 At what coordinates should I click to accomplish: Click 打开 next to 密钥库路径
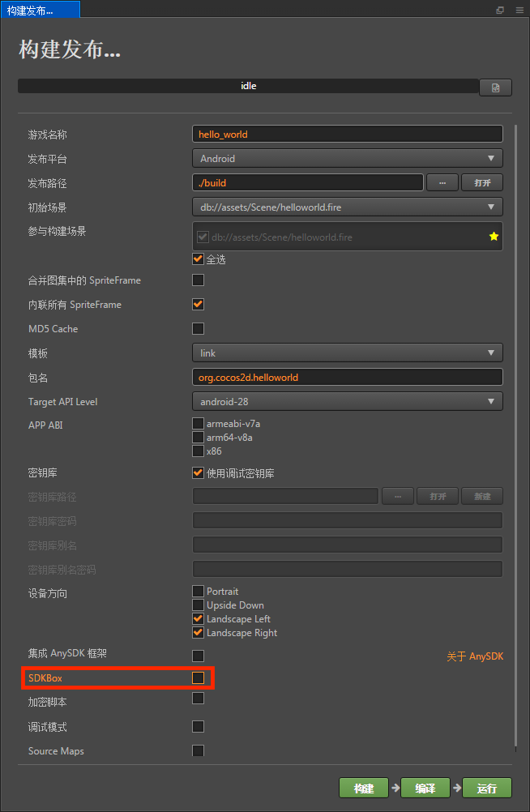pyautogui.click(x=438, y=496)
